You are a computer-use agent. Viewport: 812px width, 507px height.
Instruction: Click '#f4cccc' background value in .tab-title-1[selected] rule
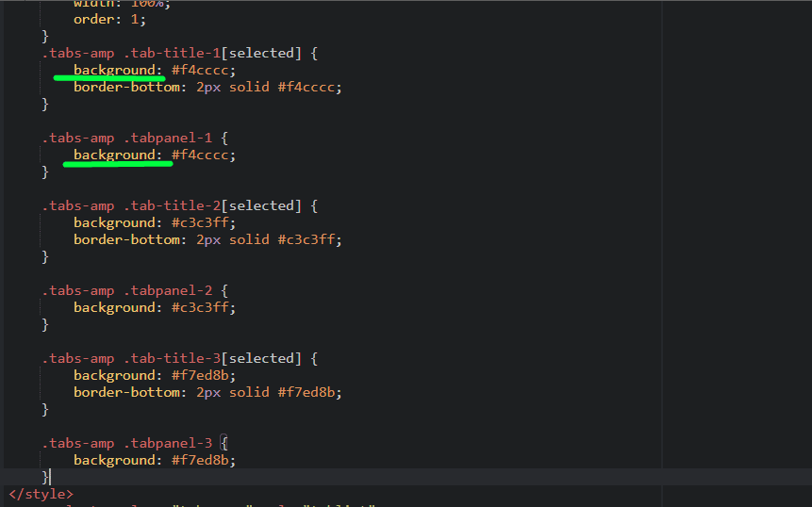tap(200, 70)
